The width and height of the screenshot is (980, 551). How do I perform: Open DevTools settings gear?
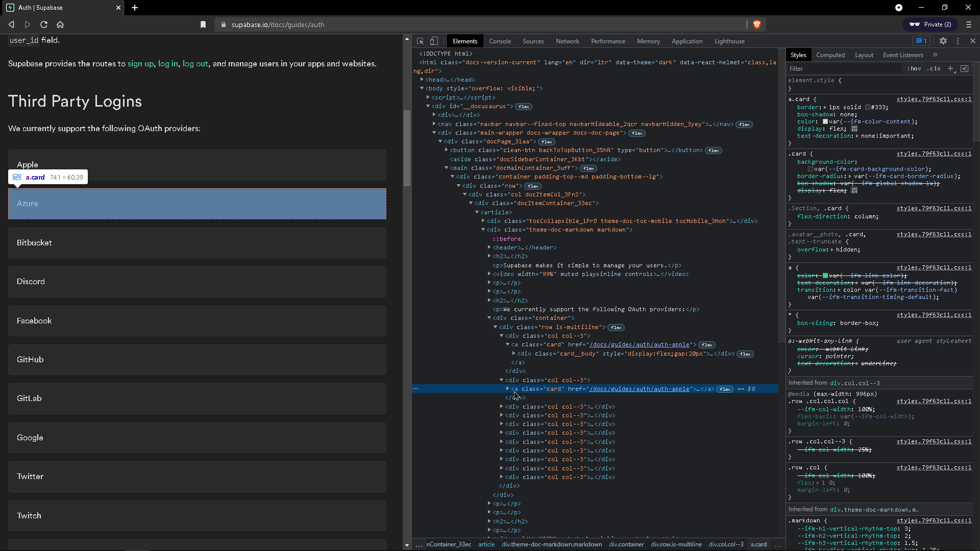[943, 41]
